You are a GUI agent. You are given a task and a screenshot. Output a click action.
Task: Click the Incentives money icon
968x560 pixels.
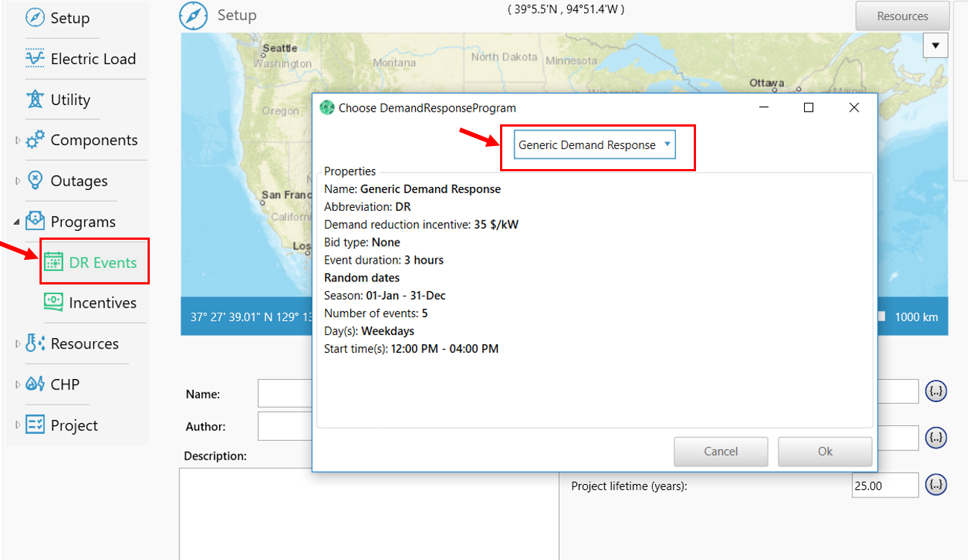pos(54,302)
